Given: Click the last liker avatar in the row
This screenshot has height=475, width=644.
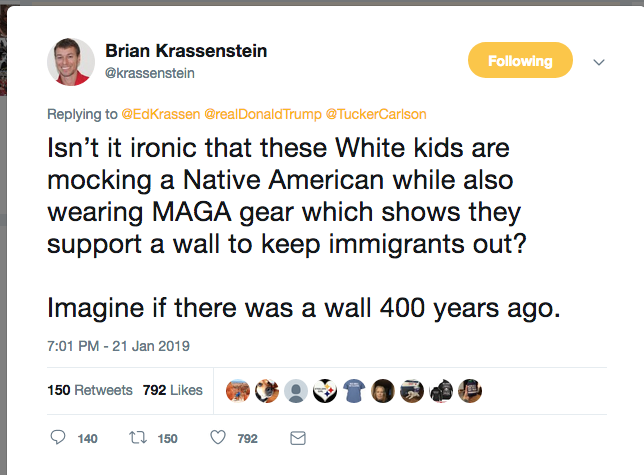Looking at the screenshot, I should point(470,391).
